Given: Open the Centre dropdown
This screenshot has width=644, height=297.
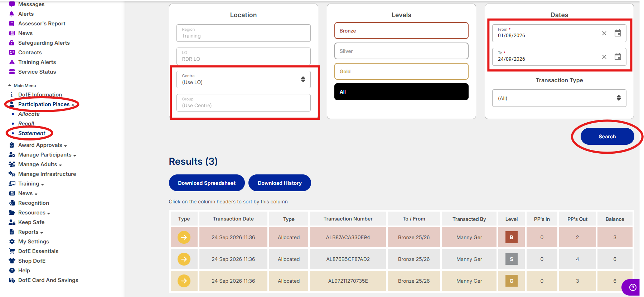Looking at the screenshot, I should [x=243, y=79].
